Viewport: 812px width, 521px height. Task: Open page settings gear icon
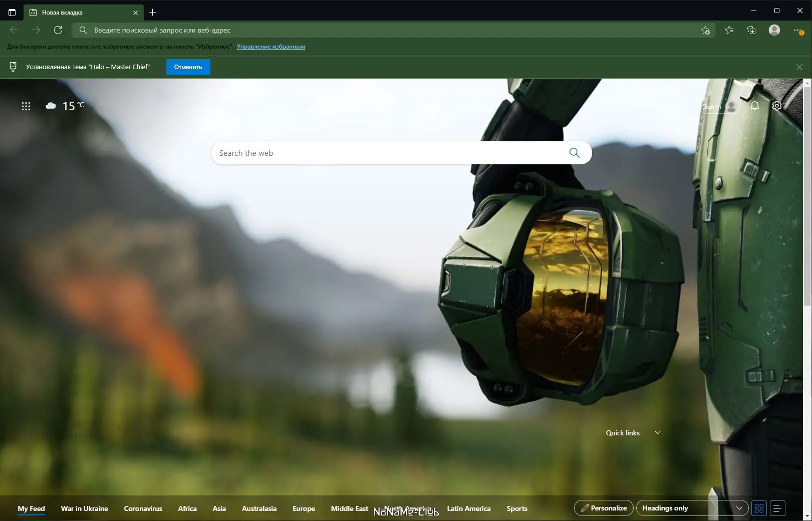pyautogui.click(x=777, y=106)
